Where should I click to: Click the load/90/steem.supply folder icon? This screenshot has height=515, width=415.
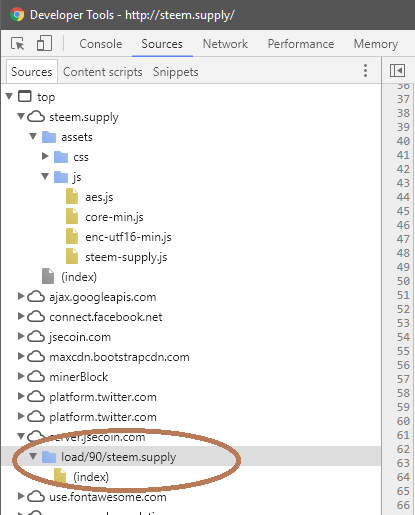pos(49,457)
